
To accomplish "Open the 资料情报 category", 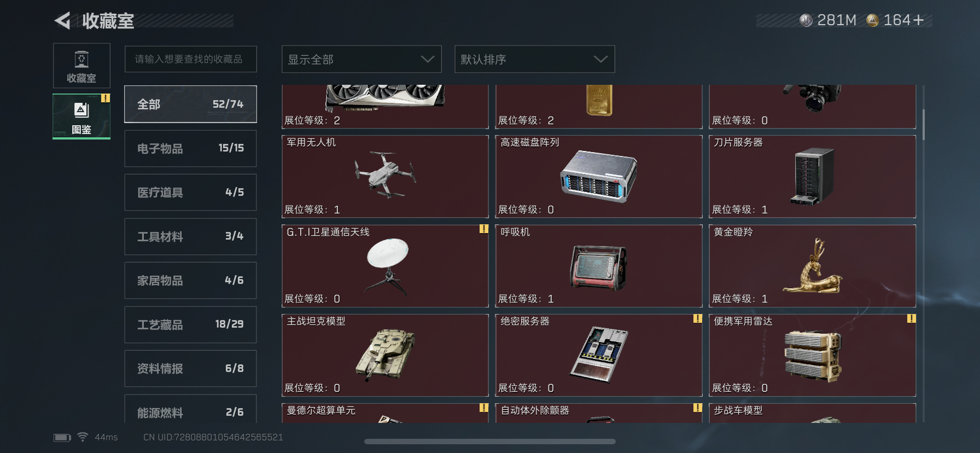I will [190, 368].
